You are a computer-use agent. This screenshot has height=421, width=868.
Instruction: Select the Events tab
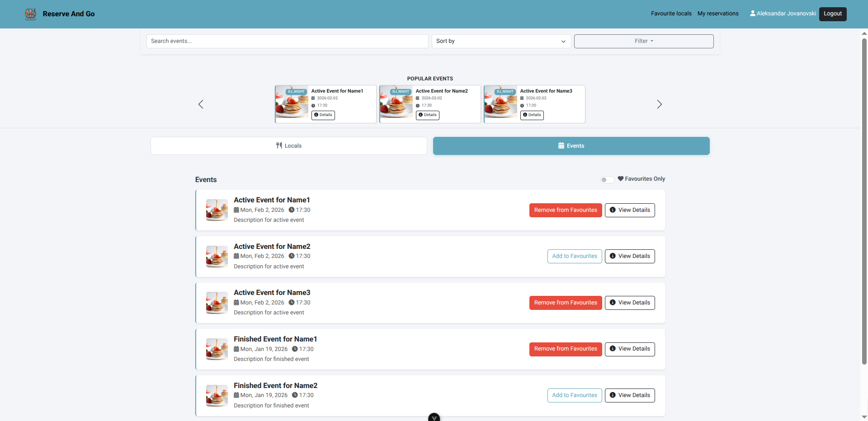(x=571, y=146)
